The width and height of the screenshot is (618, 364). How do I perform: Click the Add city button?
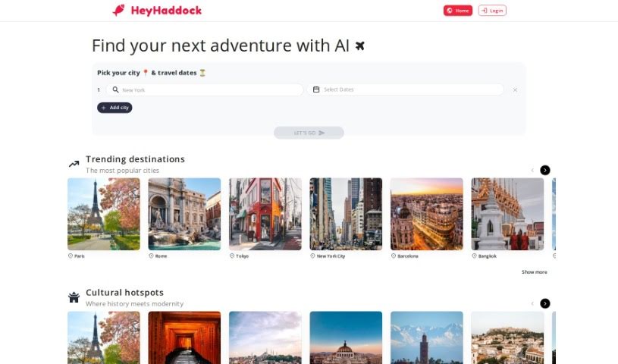pos(115,108)
